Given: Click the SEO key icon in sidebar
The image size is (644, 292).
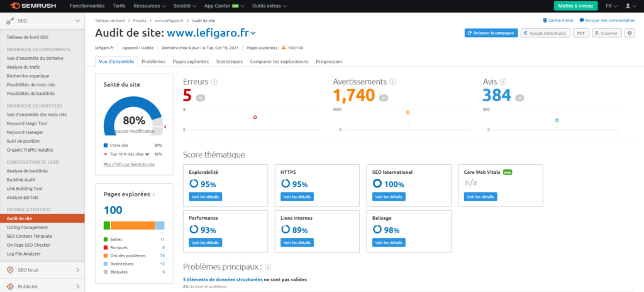Looking at the screenshot, I should tap(11, 21).
